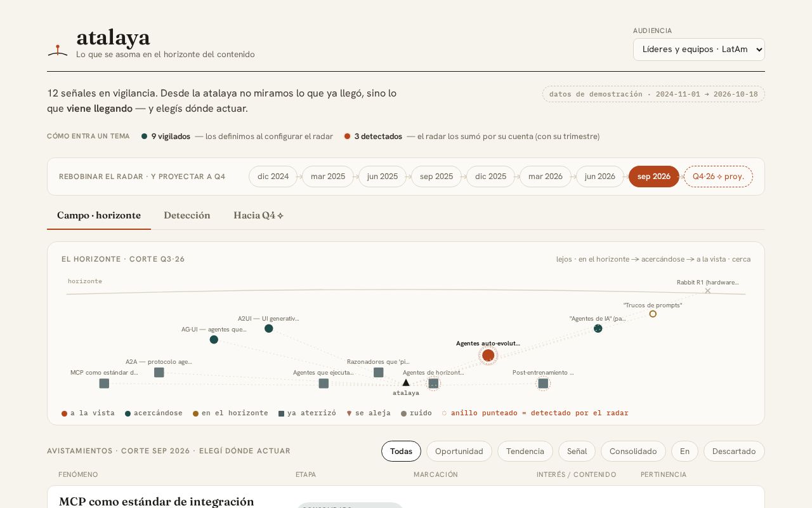Switch to the Campo · horizonte tab
Image resolution: width=812 pixels, height=508 pixels.
pyautogui.click(x=99, y=215)
